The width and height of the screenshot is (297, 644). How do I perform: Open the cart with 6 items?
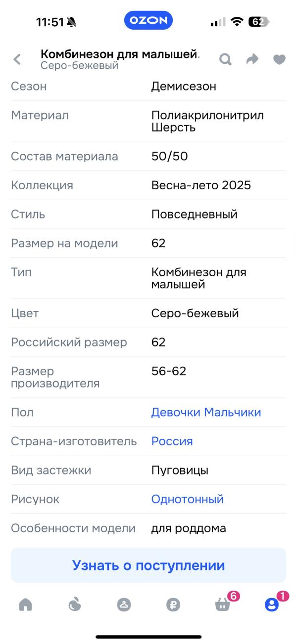click(224, 603)
